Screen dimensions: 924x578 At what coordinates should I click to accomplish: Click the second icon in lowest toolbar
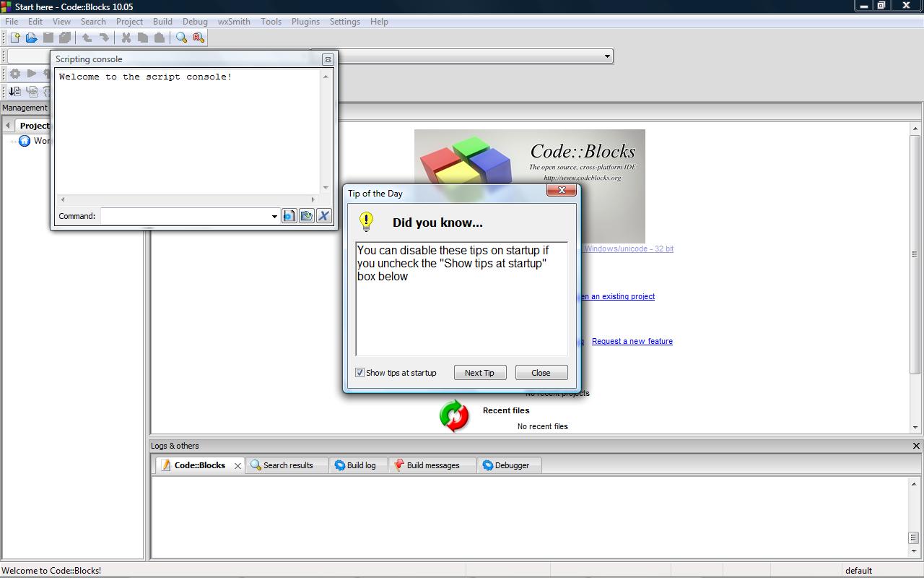[32, 92]
